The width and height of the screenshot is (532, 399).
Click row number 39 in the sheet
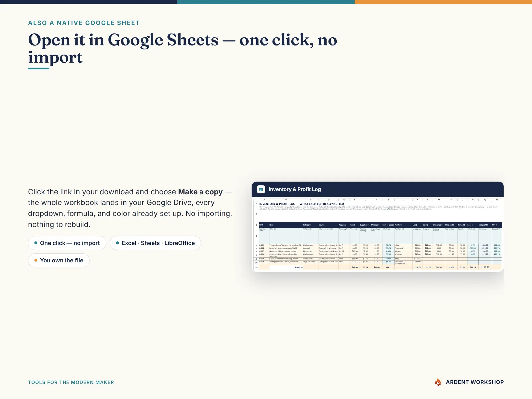pyautogui.click(x=256, y=267)
